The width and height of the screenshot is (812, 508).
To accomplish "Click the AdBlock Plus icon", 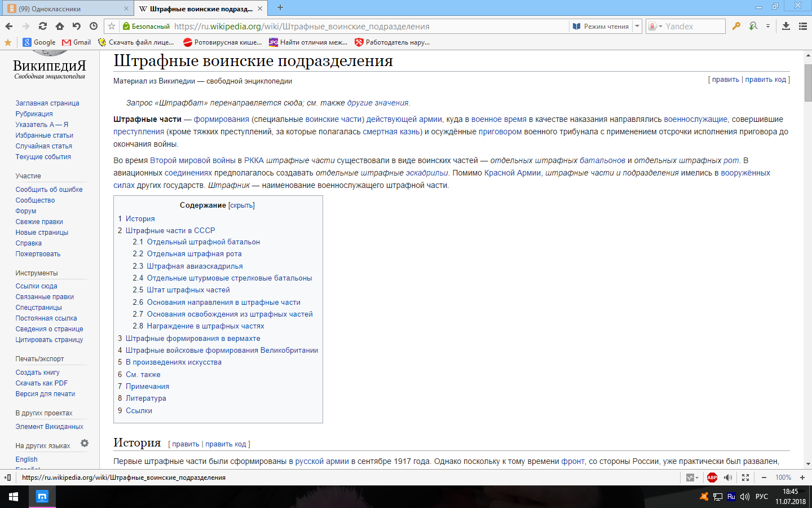I will click(712, 478).
